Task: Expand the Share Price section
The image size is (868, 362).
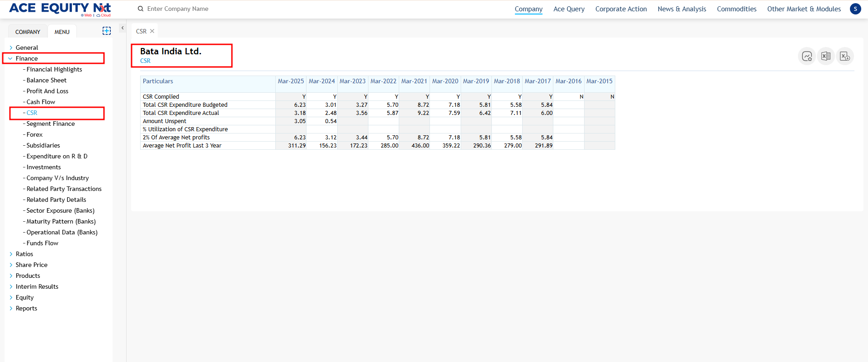Action: pos(11,265)
